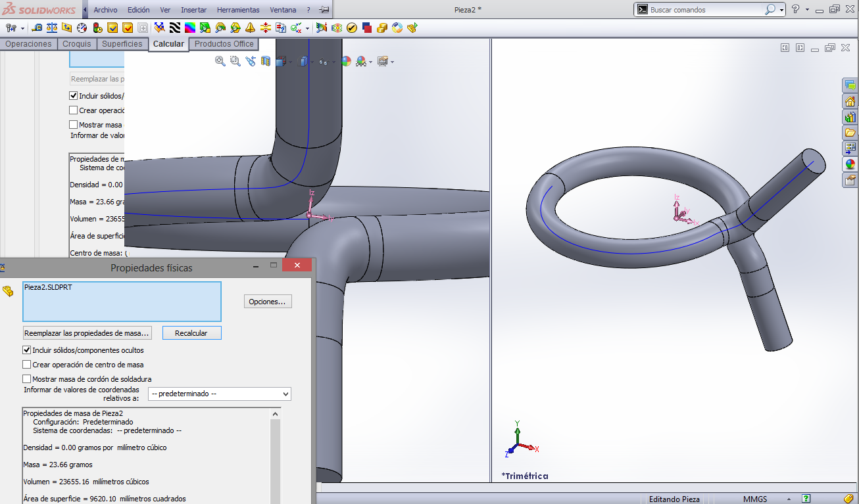Click the Opciones... button

coord(267,302)
